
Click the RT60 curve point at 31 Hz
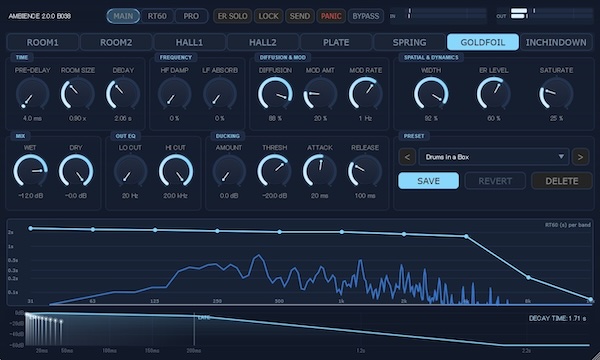point(31,228)
